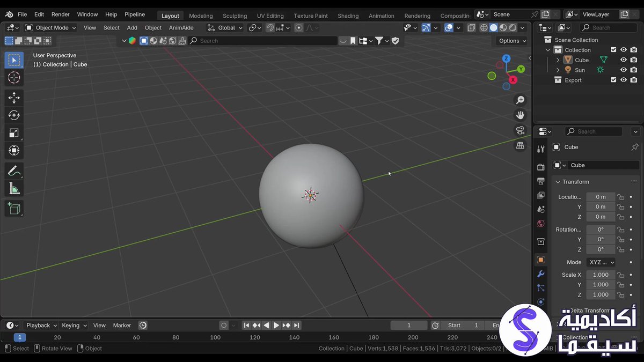The image size is (644, 362).
Task: Activate the Transform tool
Action: [14, 151]
